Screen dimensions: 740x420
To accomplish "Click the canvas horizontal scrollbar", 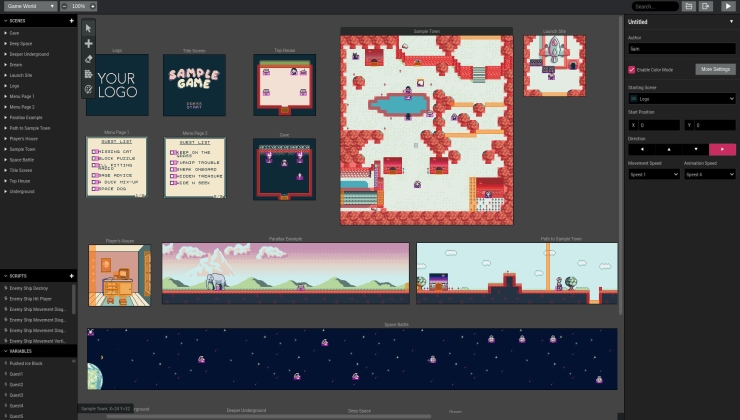I will (x=269, y=416).
